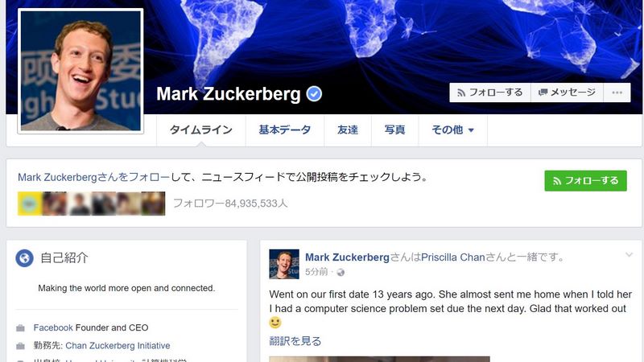Open the large profile picture
The width and height of the screenshot is (644, 362).
coord(80,71)
